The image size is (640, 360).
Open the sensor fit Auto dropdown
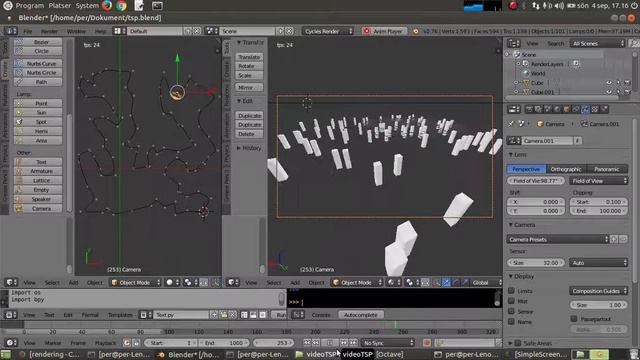[598, 263]
